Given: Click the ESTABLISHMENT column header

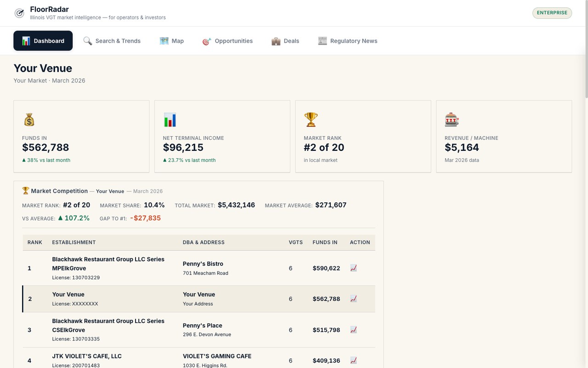Looking at the screenshot, I should pyautogui.click(x=74, y=242).
